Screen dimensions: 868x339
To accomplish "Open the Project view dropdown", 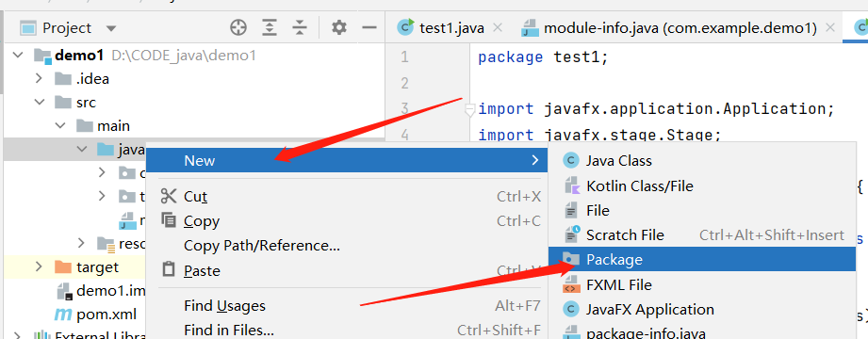I will click(x=111, y=28).
